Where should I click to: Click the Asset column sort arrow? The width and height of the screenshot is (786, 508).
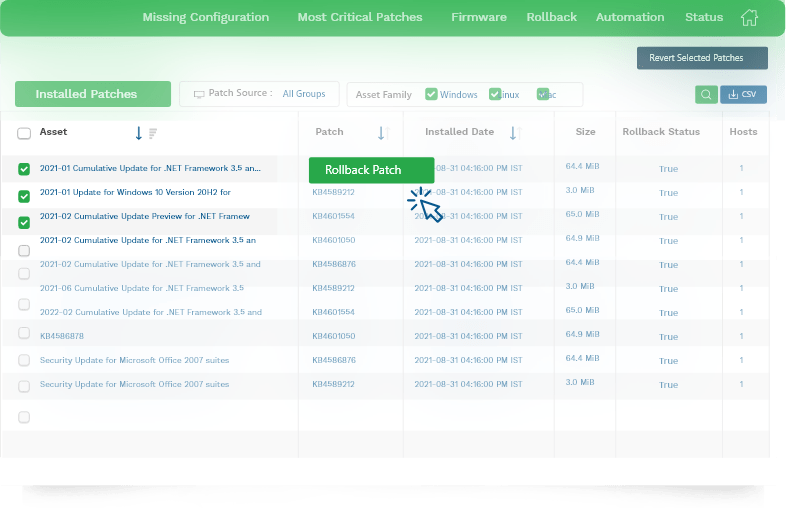point(138,132)
